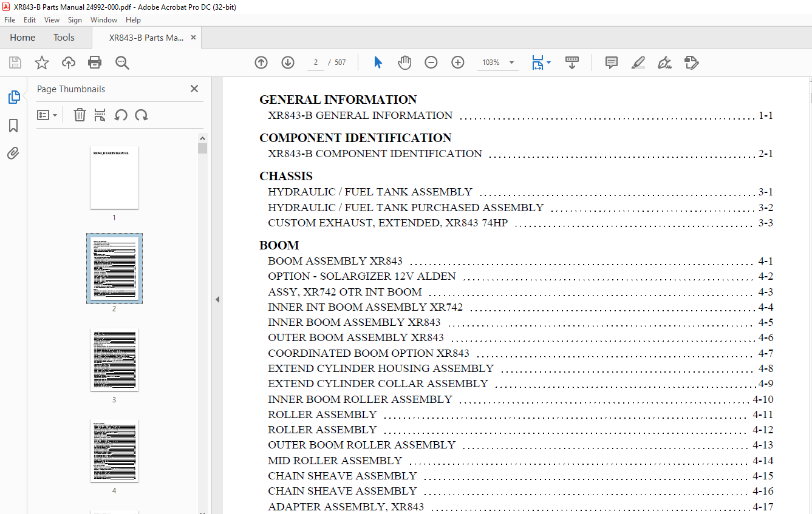Select page 2 thumbnail
The width and height of the screenshot is (812, 514).
coord(114,268)
